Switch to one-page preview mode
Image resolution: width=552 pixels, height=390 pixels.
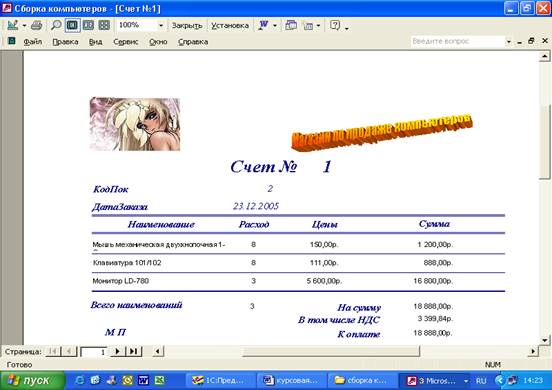tap(73, 25)
